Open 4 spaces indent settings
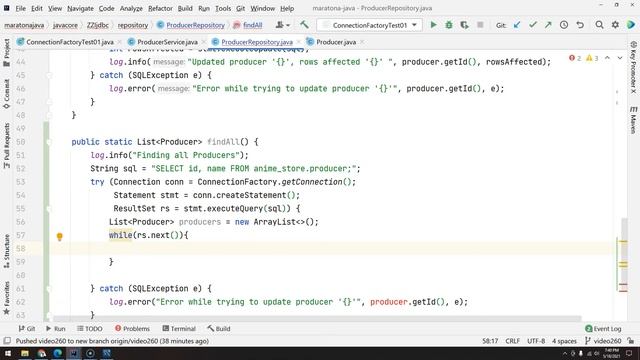This screenshot has height=360, width=640. [x=564, y=341]
